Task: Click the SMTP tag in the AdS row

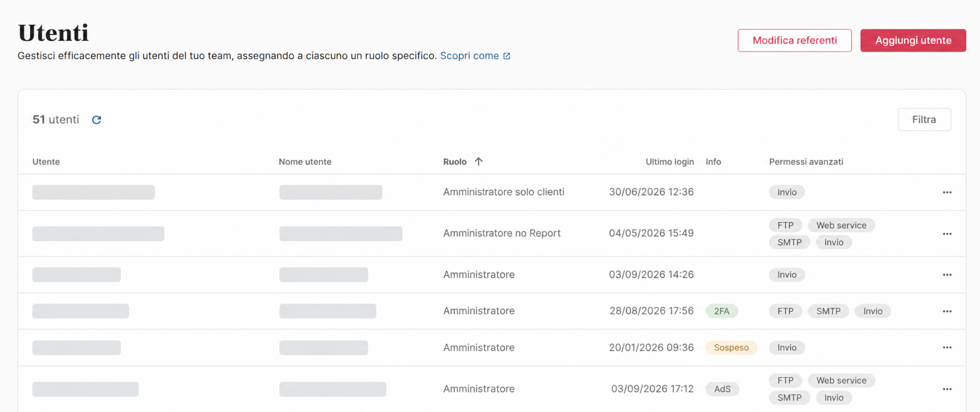Action: pos(789,398)
